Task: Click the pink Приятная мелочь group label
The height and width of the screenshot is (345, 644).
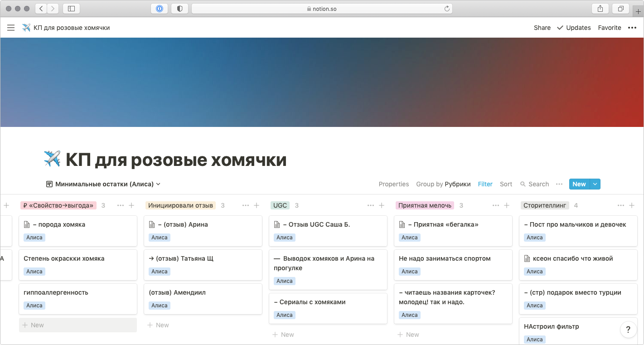Action: (425, 205)
